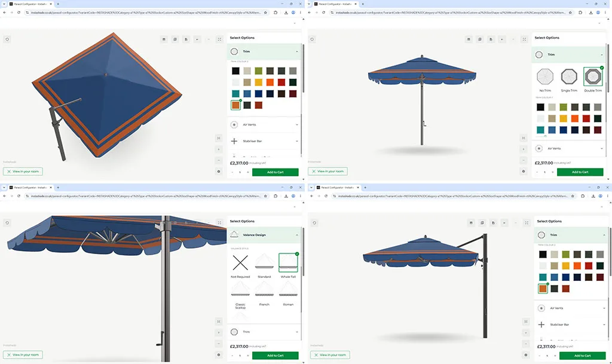Viewport: 612px width, 364px height.
Task: Select Not Required valance style
Action: pos(240,266)
